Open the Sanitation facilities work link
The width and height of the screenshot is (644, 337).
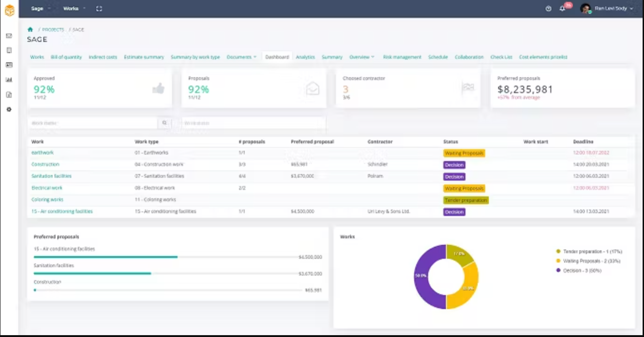coord(51,176)
